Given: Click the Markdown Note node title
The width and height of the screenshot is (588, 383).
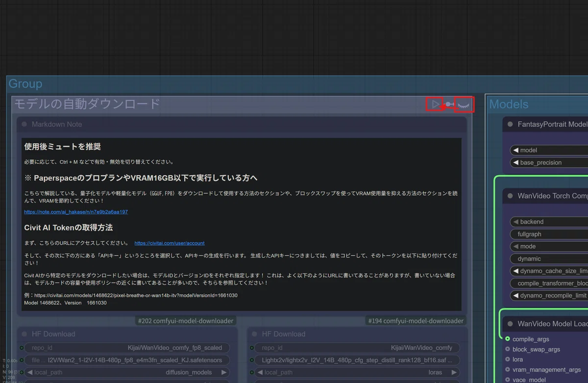Looking at the screenshot, I should (57, 125).
